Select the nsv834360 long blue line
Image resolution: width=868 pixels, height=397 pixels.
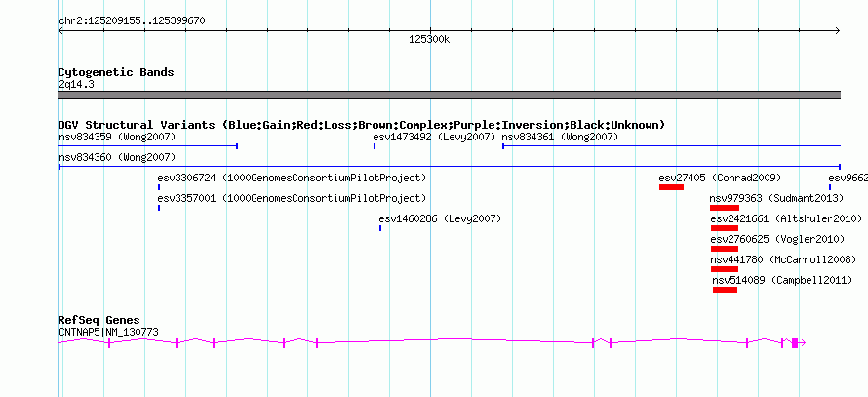(450, 167)
